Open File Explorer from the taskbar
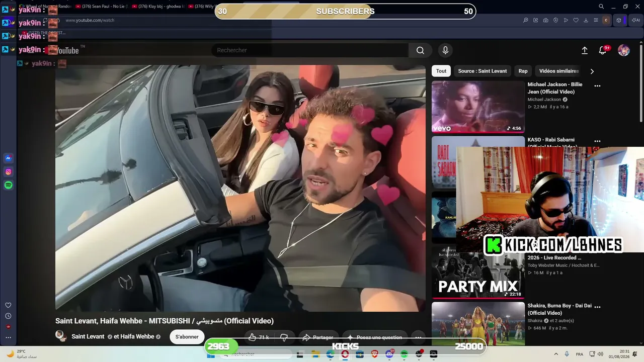Image resolution: width=644 pixels, height=362 pixels. [315, 354]
